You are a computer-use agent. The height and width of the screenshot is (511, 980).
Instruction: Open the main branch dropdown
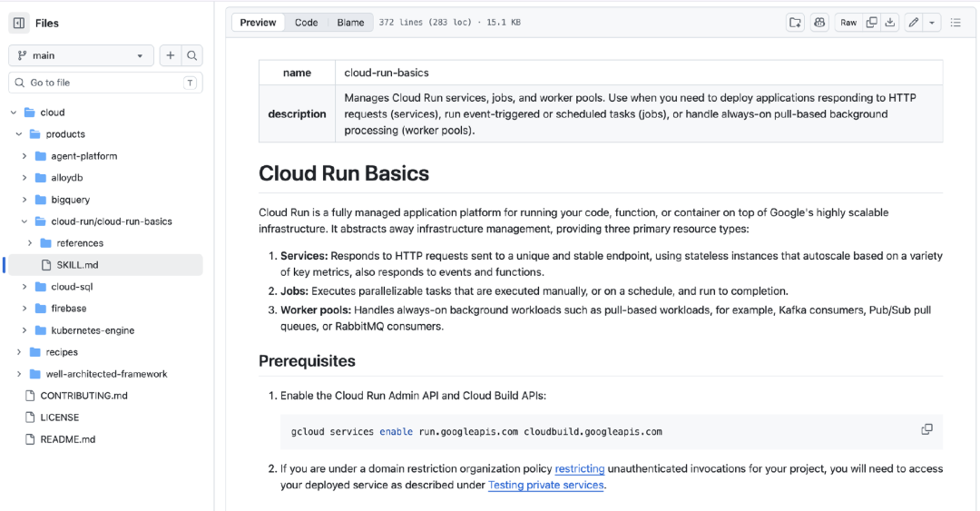[x=81, y=55]
